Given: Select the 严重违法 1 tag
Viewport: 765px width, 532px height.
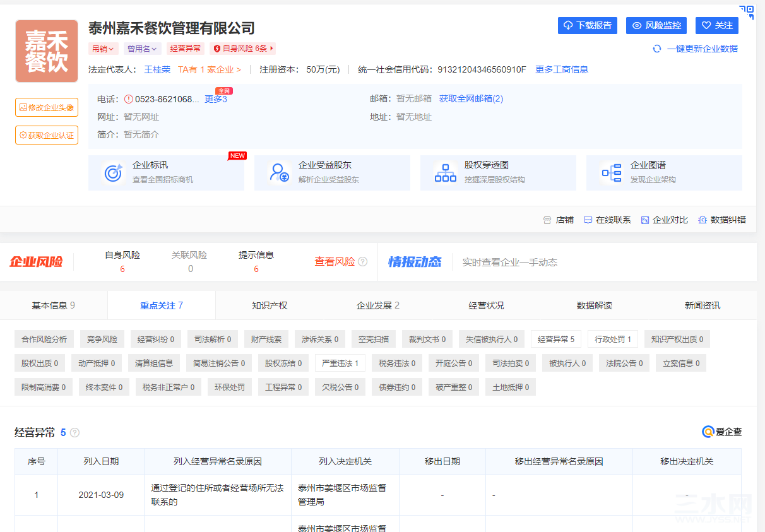Looking at the screenshot, I should point(340,363).
